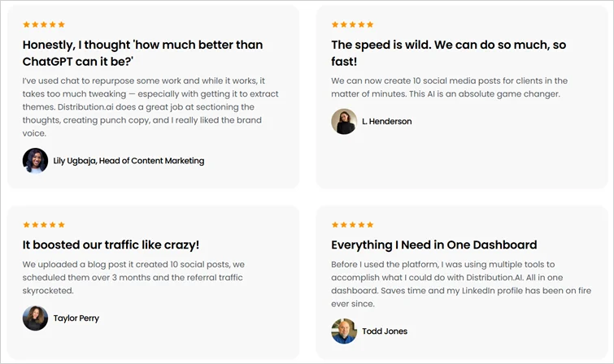
Task: Click Taylor Perry's profile photo
Action: (35, 318)
